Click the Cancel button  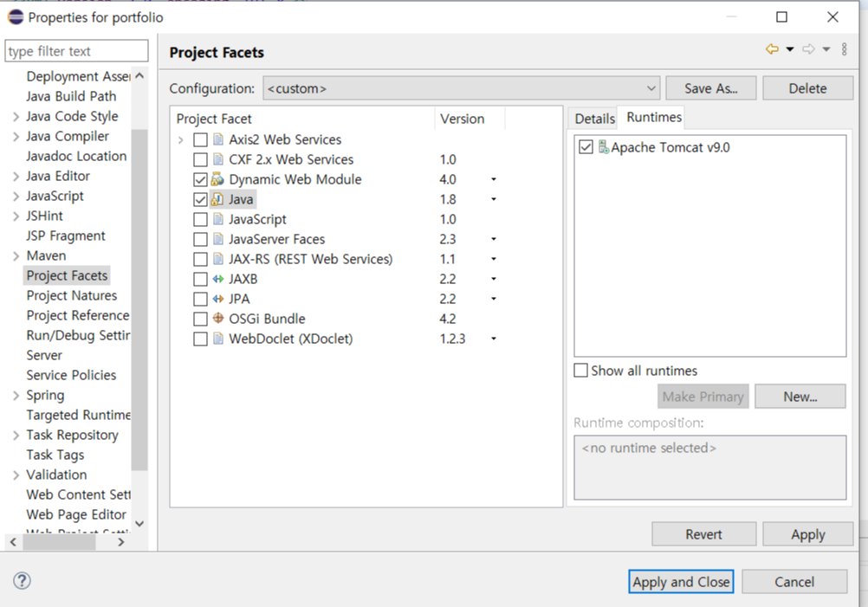point(794,582)
